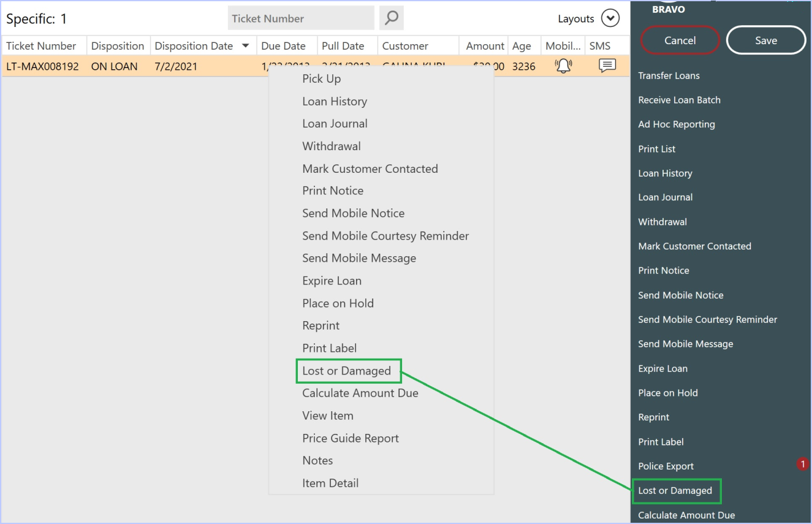Click Send Mobile Notice in side panel
This screenshot has height=524, width=812.
pos(681,295)
